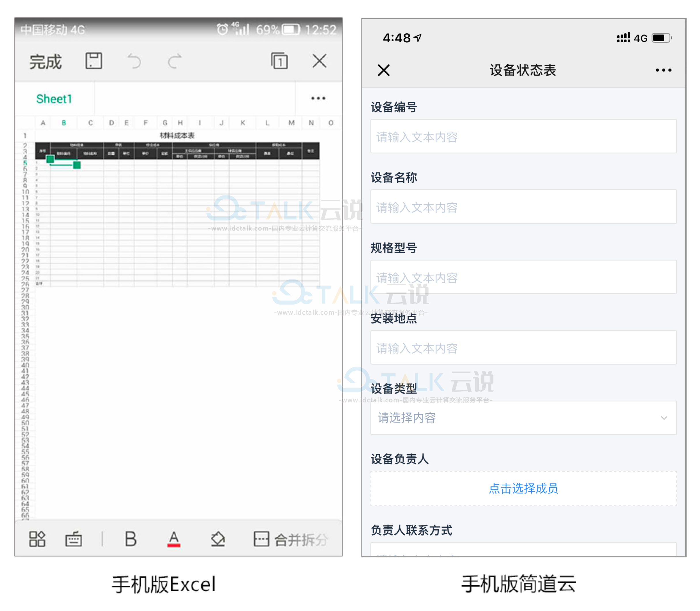Tap the 设备编号 text input field

click(523, 136)
